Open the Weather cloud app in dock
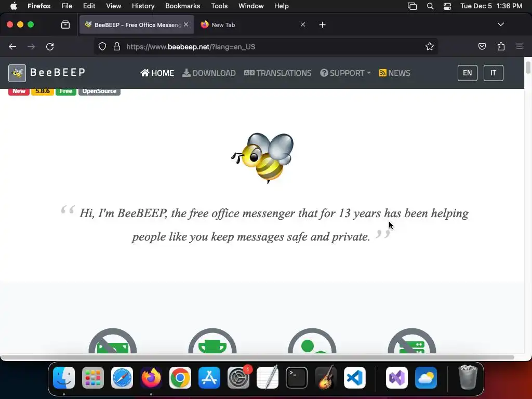 click(x=426, y=378)
